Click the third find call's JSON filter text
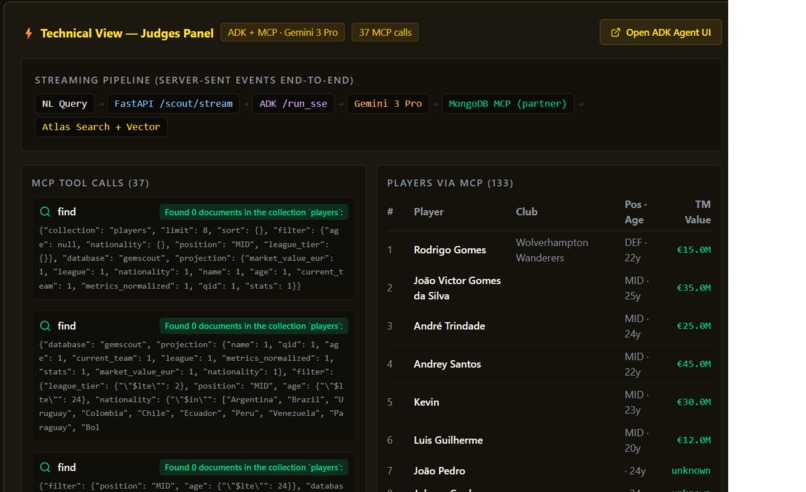The height and width of the screenshot is (492, 806). coord(191,486)
